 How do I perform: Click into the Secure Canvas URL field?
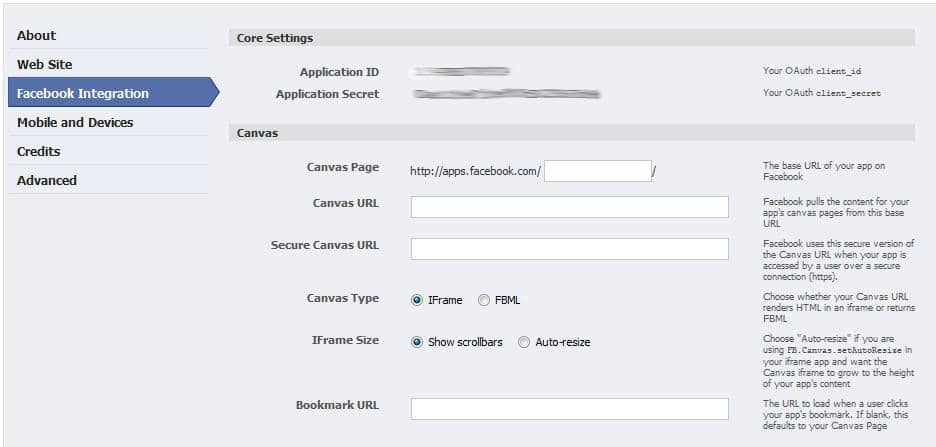coord(569,249)
